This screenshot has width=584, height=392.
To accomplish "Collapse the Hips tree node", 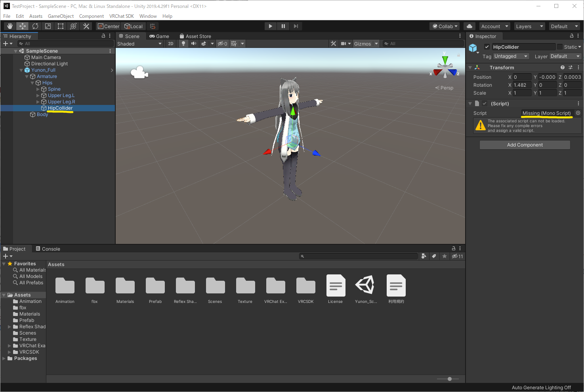I will click(x=32, y=83).
